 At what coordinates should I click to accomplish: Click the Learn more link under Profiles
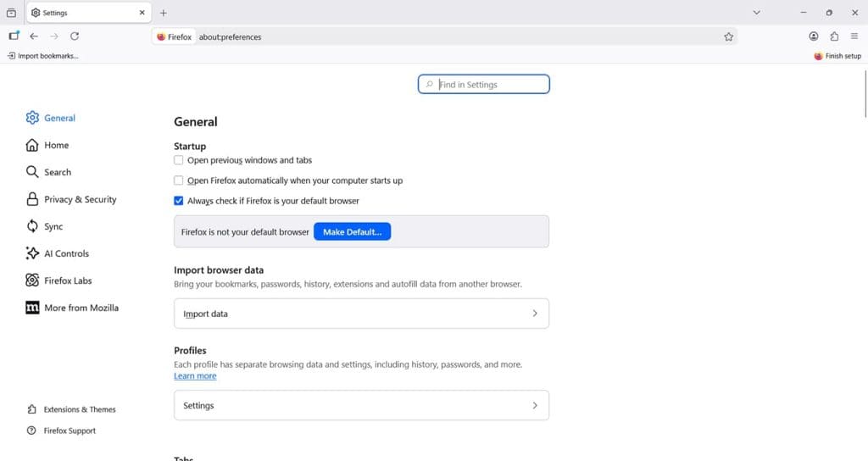tap(195, 375)
